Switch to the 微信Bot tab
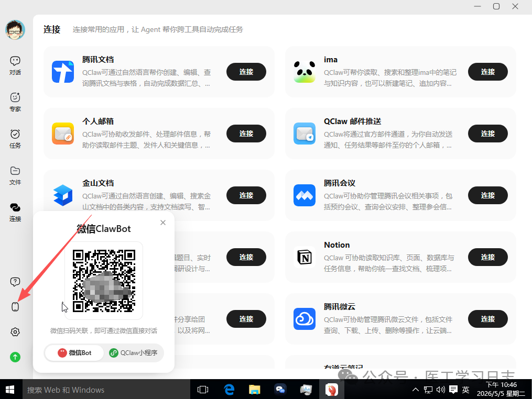Screen dimensions: 532x399 tap(74, 353)
